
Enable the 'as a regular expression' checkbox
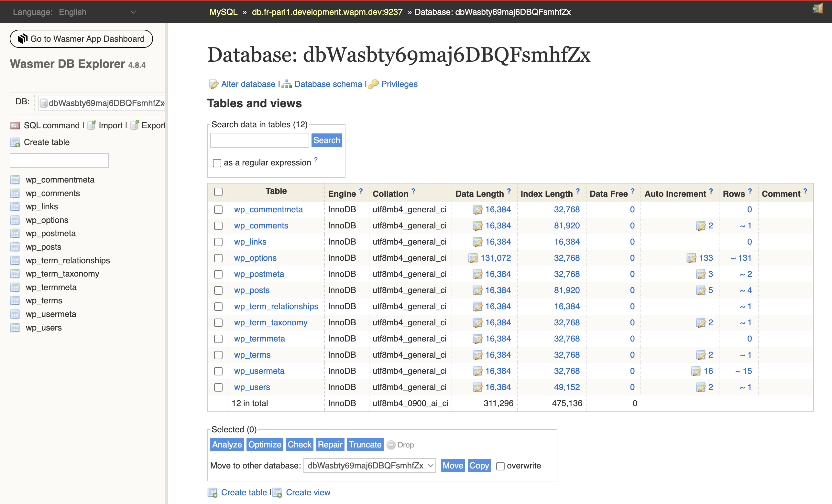[217, 163]
